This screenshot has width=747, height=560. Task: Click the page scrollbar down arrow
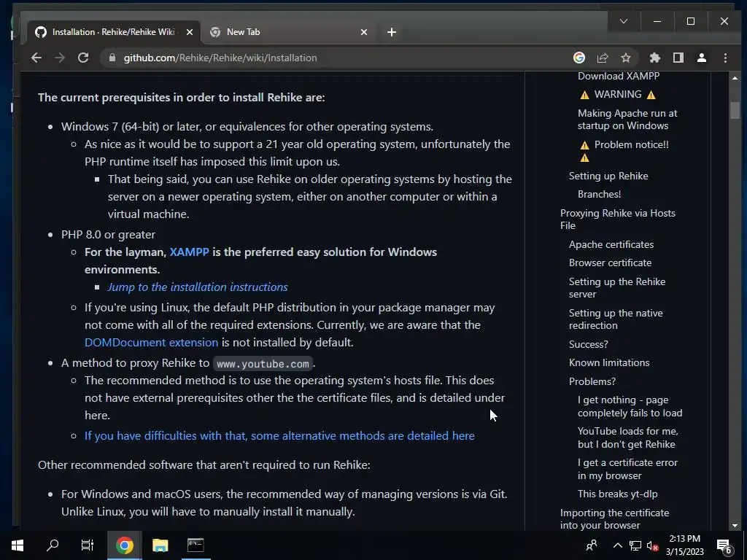[x=735, y=526]
